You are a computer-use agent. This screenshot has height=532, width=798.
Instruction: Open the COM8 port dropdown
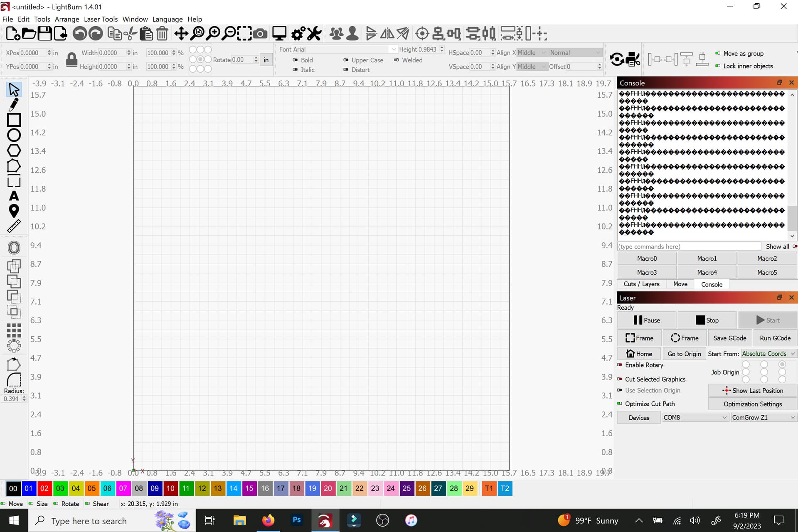pyautogui.click(x=695, y=417)
